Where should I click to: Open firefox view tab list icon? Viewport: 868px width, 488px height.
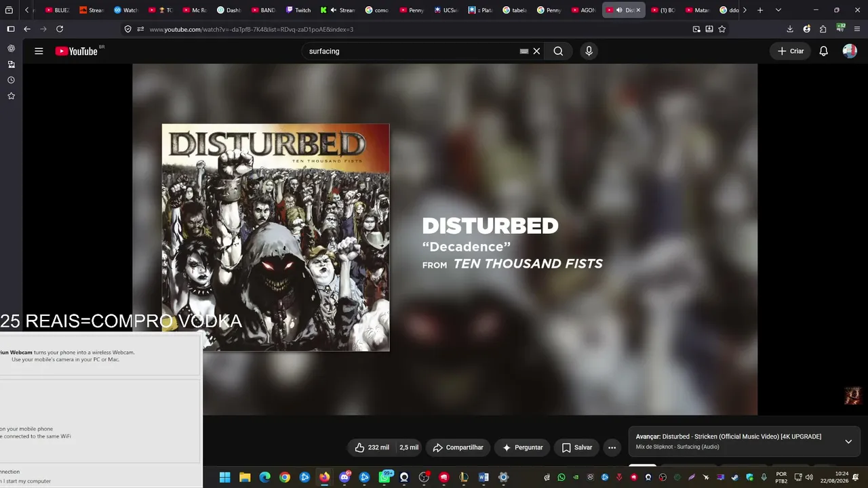pyautogui.click(x=9, y=10)
